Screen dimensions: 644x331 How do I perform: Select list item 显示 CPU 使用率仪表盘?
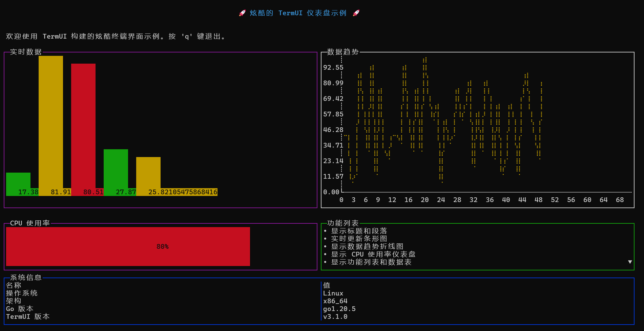tap(373, 254)
